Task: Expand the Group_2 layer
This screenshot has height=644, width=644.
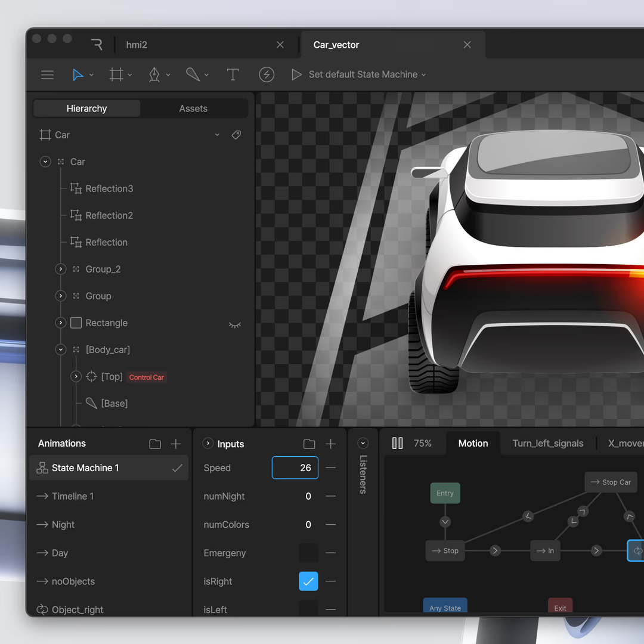Action: (60, 270)
